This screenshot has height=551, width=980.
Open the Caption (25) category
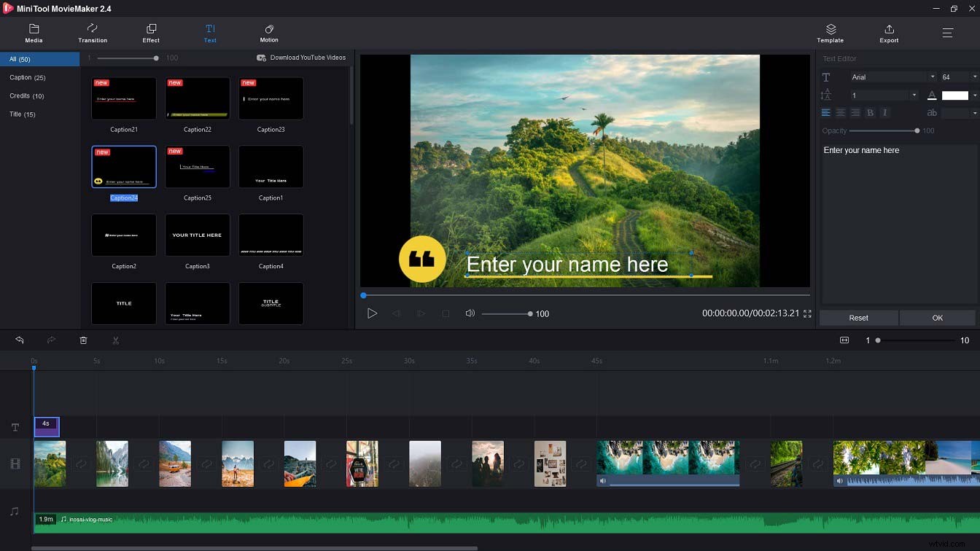coord(28,77)
